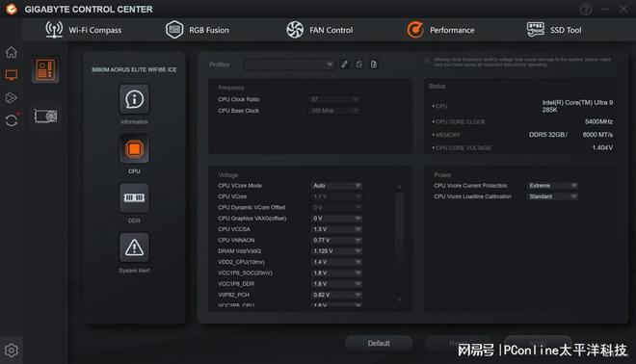636x364 pixels.
Task: Open the VCC1P8_SOC voltage dropdown
Action: 336,273
